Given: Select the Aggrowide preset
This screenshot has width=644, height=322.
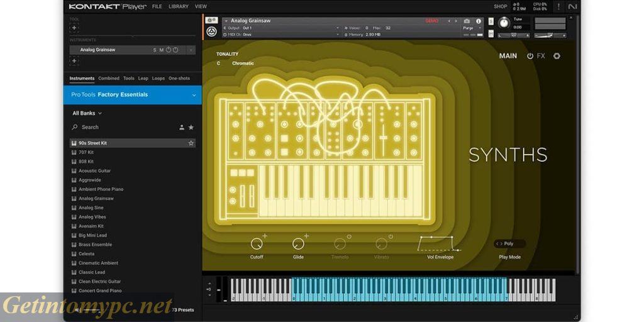Looking at the screenshot, I should point(133,180).
